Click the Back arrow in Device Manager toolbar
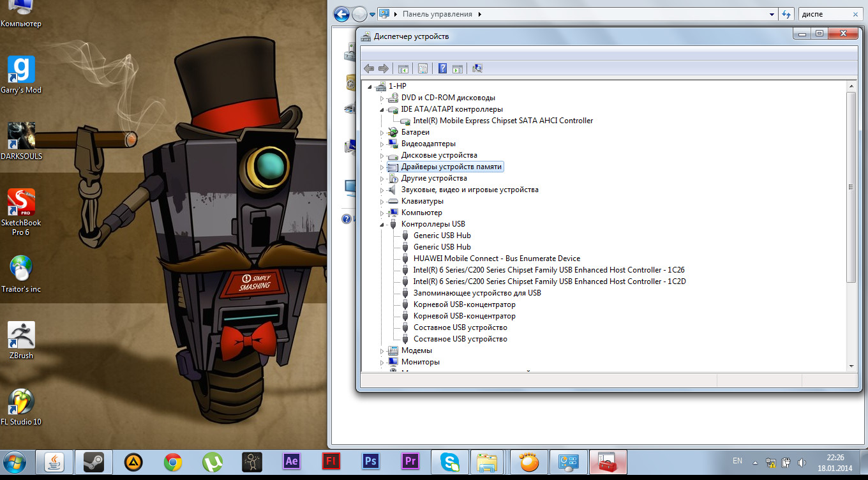868x480 pixels. pyautogui.click(x=369, y=68)
